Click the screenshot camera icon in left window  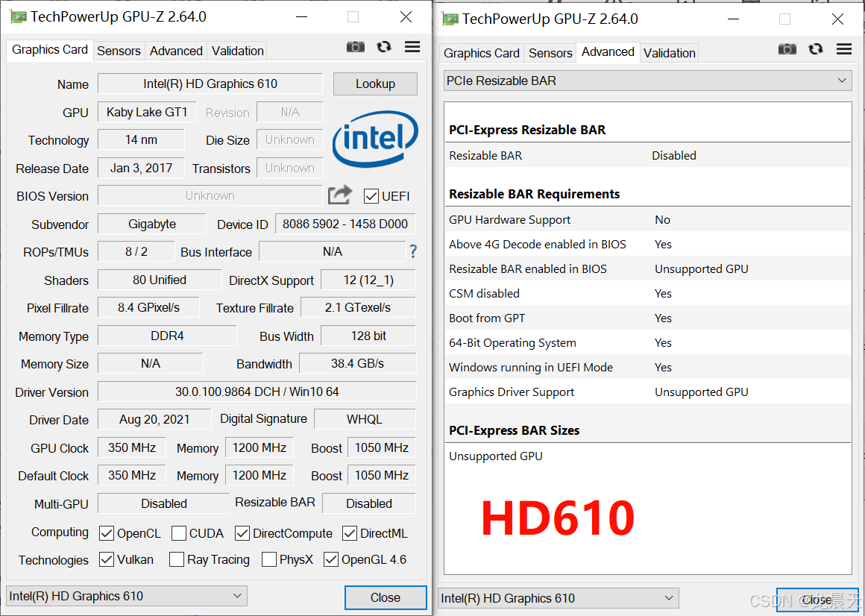coord(355,47)
